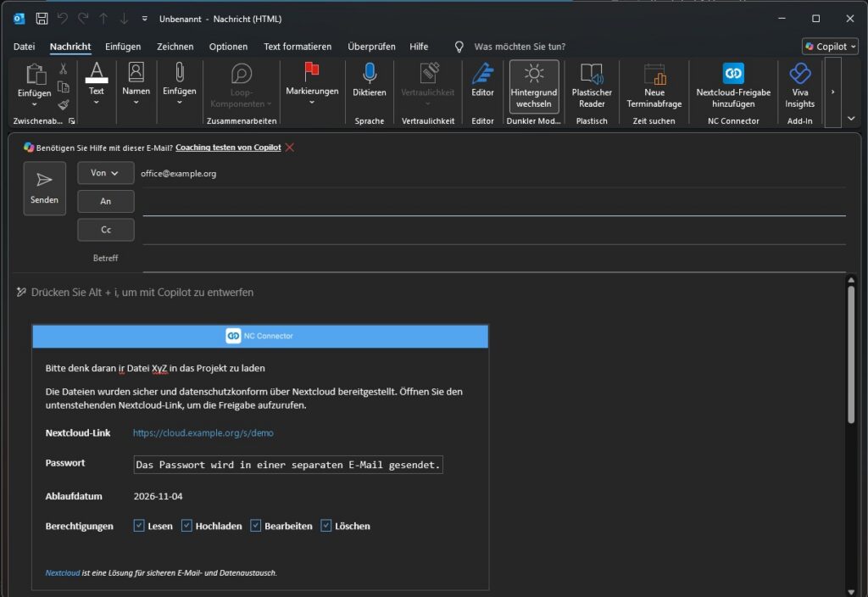
Task: Click the Editor pen icon
Action: 482,73
